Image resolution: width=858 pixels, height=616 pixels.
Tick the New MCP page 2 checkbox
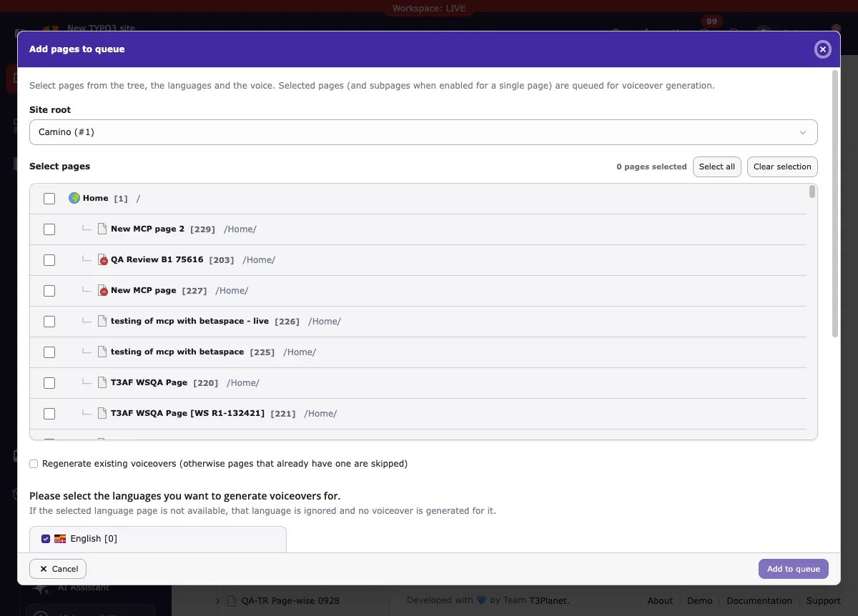coord(49,229)
